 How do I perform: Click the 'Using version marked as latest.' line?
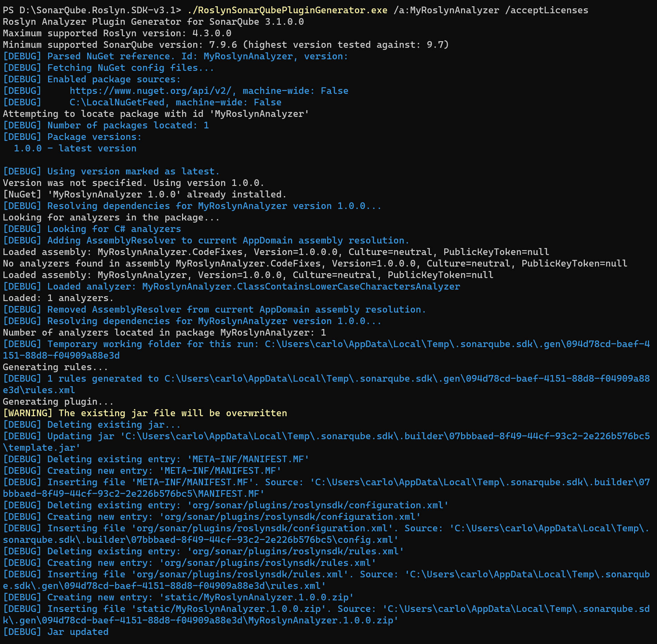pos(112,171)
